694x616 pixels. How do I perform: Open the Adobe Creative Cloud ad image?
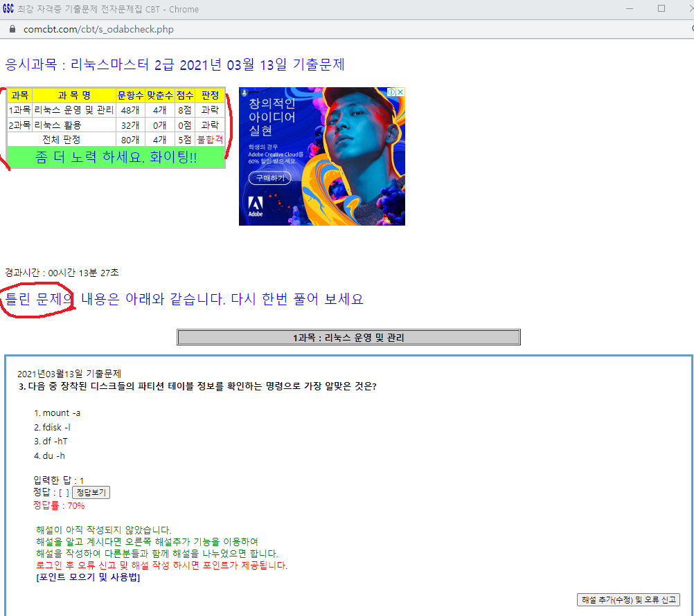pyautogui.click(x=322, y=156)
